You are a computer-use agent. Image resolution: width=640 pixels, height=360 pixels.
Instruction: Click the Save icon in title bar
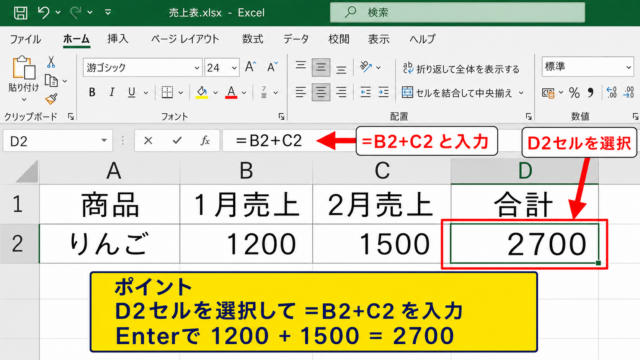coord(20,12)
